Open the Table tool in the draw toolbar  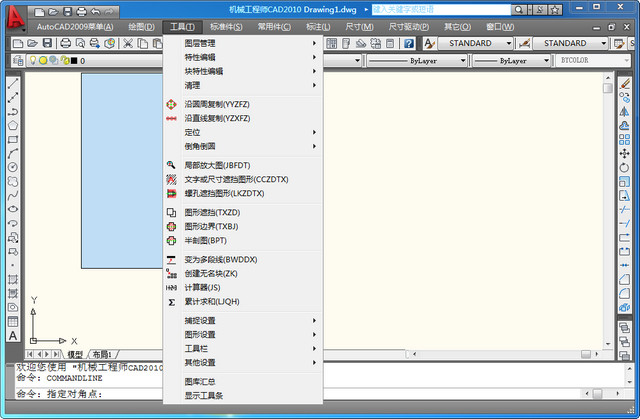point(13,321)
